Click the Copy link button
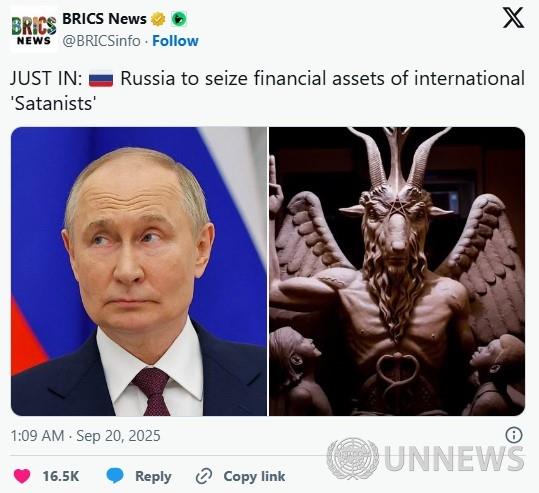Viewport: 539px width, 493px height. click(x=254, y=476)
